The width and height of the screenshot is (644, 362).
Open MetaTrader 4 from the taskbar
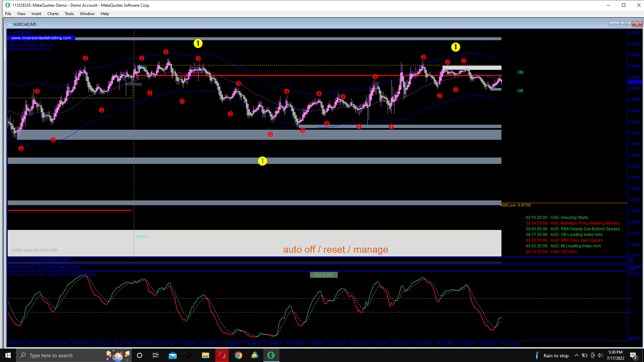(255, 355)
